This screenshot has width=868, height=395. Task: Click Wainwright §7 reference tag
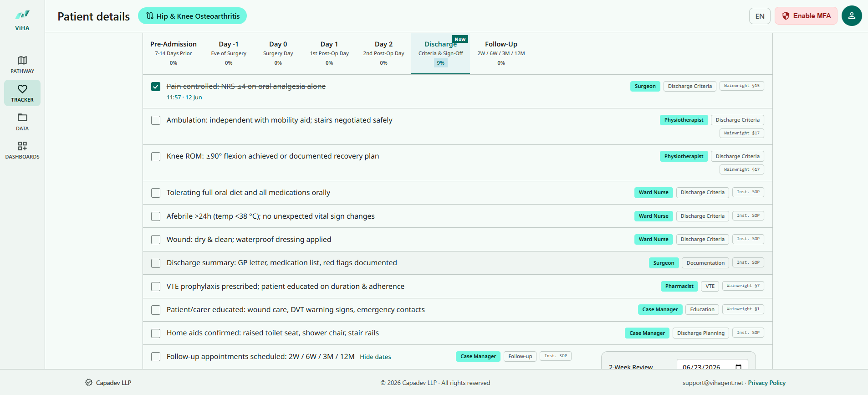[743, 286]
